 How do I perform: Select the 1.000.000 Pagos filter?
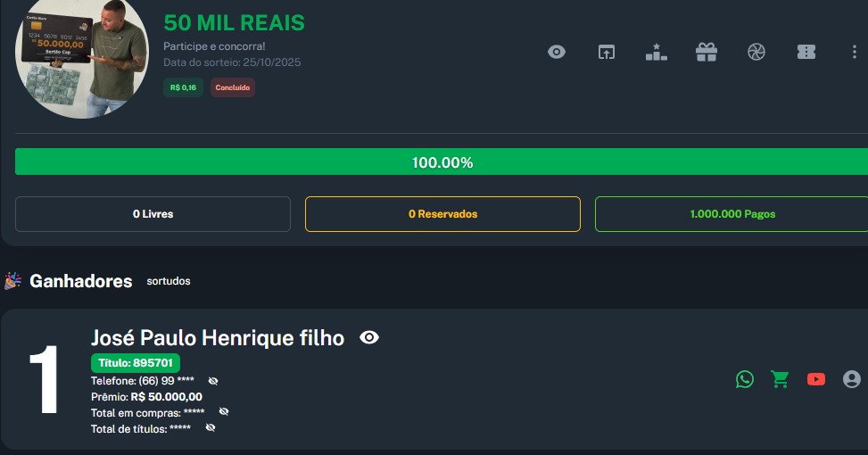732,214
